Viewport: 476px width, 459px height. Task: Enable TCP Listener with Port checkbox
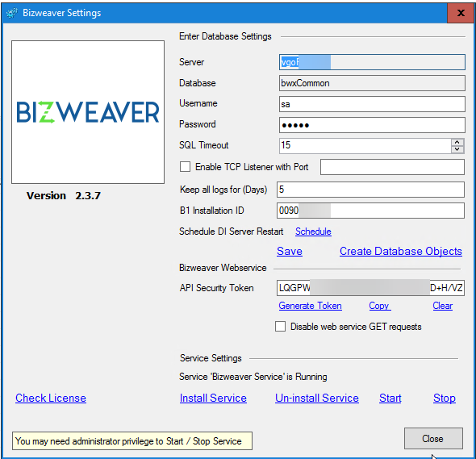pyautogui.click(x=186, y=167)
